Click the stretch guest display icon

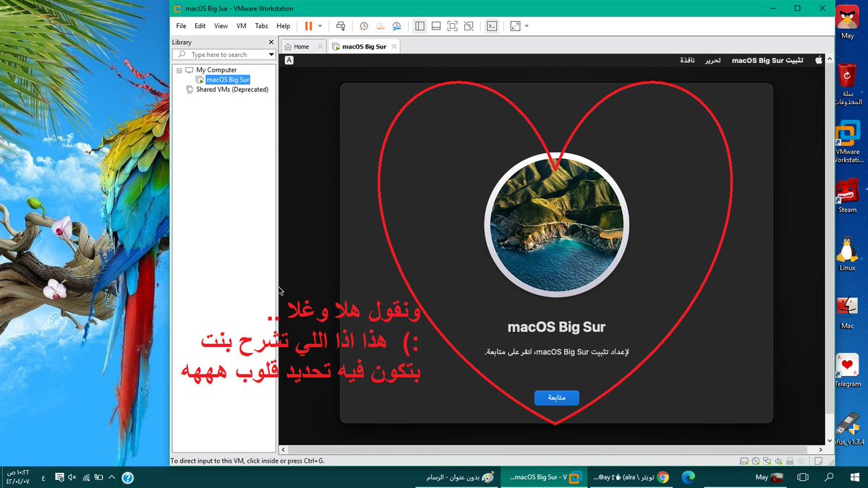pyautogui.click(x=515, y=26)
